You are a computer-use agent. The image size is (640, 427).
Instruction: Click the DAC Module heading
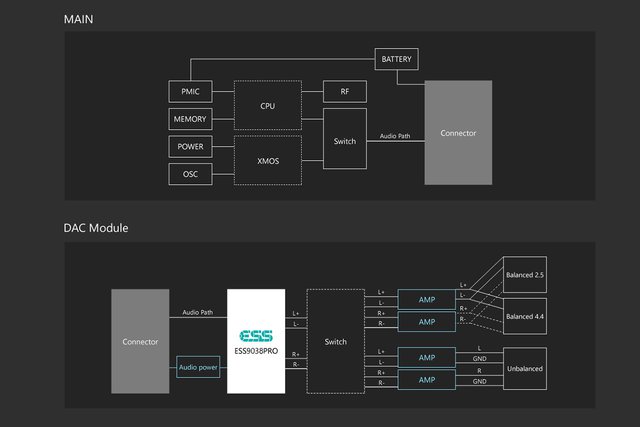[96, 228]
